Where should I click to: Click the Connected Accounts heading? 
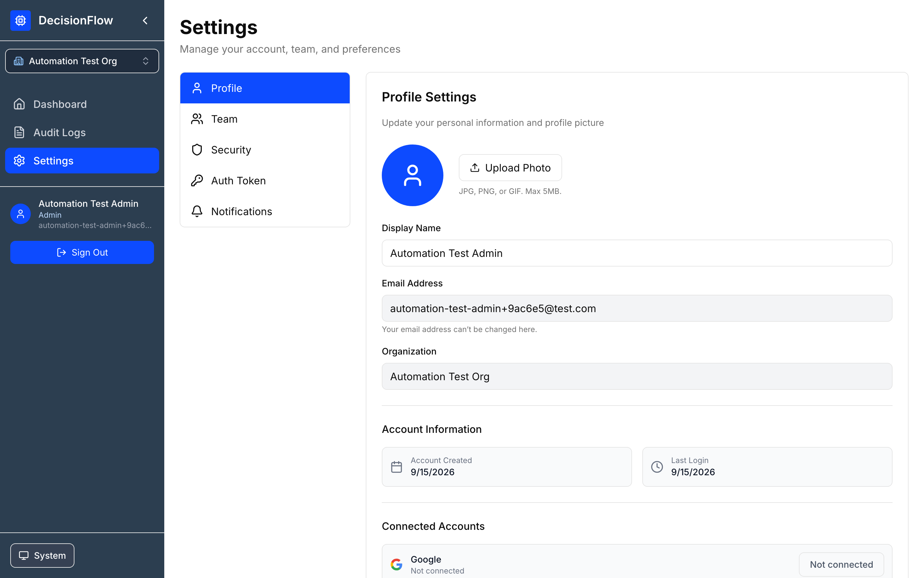(433, 526)
